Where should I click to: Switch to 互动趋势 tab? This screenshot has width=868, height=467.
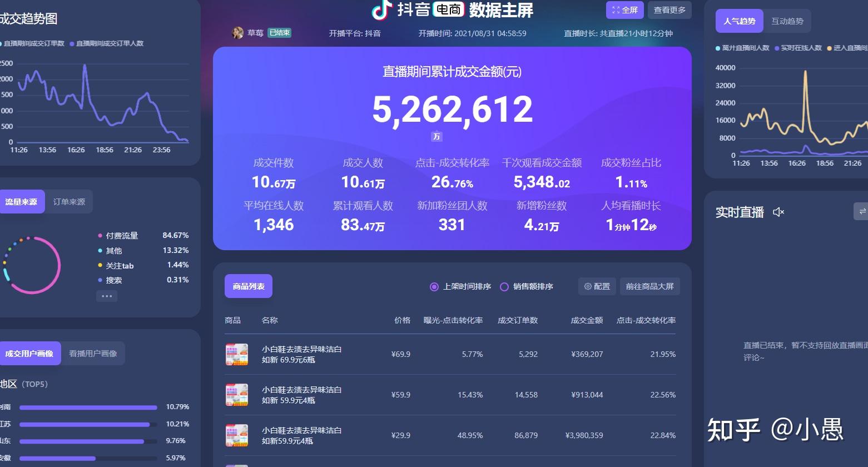[787, 21]
